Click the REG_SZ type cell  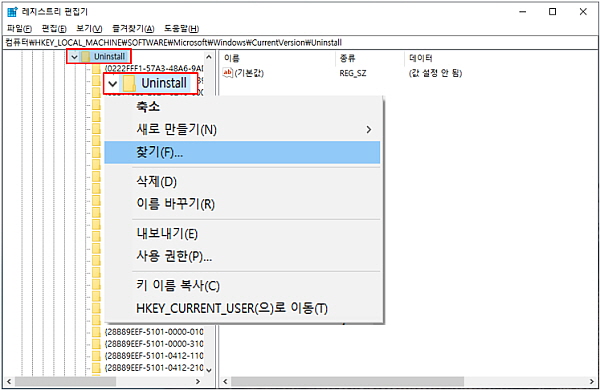click(x=352, y=73)
